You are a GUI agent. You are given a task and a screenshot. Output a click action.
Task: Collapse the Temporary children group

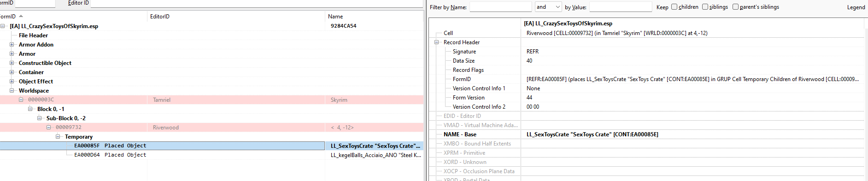click(58, 137)
